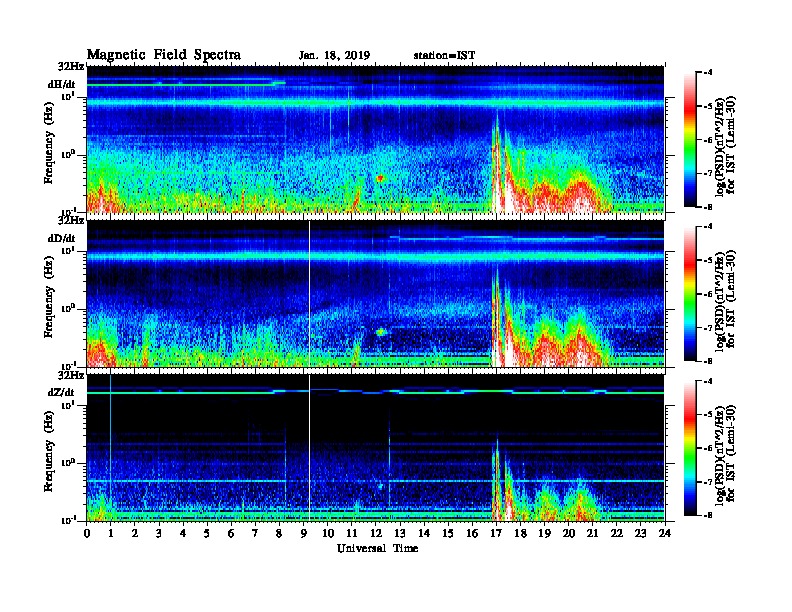Click hour tick label "4" on the time axis
The height and width of the screenshot is (612, 792).
coord(183,534)
